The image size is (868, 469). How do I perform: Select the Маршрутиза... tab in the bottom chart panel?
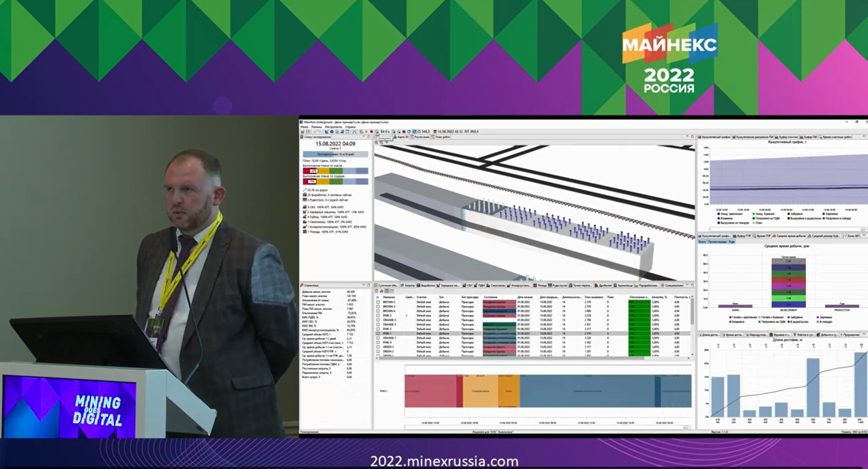click(757, 335)
